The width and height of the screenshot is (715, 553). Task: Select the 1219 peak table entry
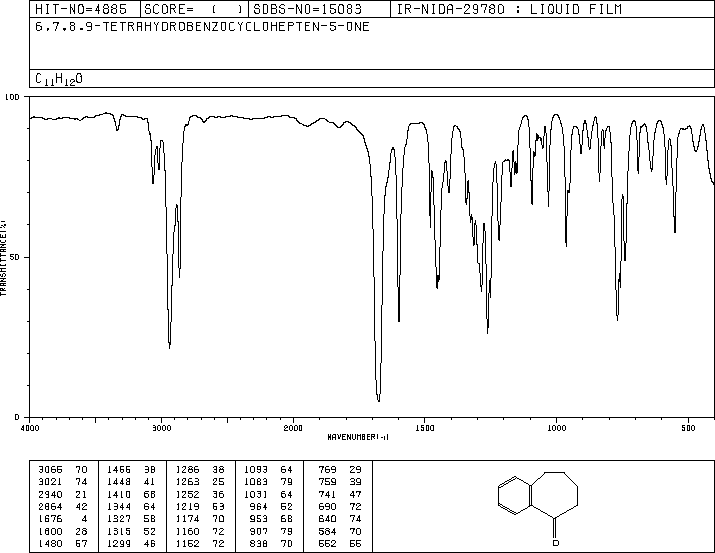pyautogui.click(x=200, y=507)
